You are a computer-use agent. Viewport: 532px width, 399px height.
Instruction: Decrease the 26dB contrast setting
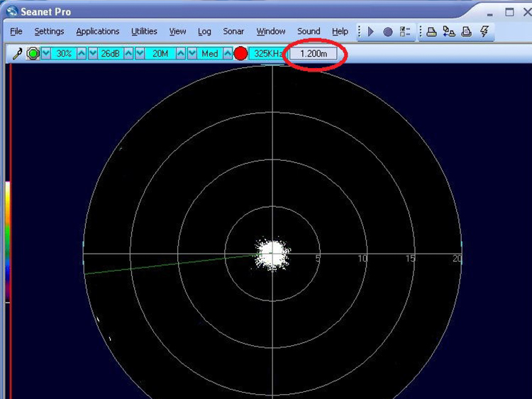93,54
